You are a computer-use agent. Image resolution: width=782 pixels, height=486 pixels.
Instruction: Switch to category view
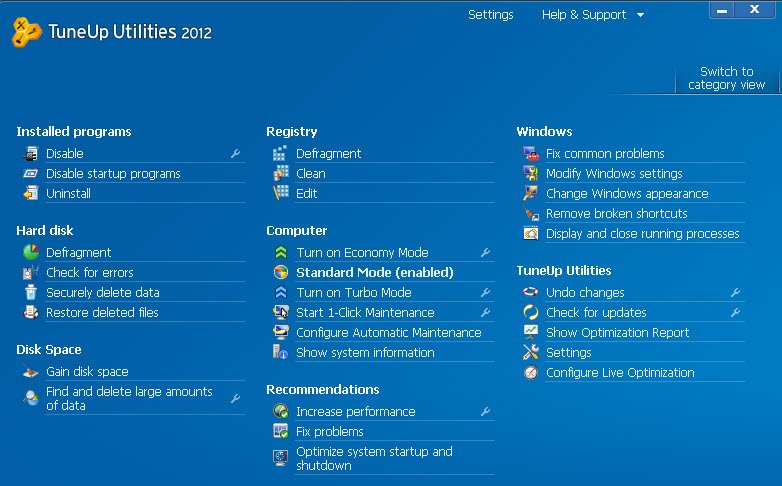(x=726, y=78)
